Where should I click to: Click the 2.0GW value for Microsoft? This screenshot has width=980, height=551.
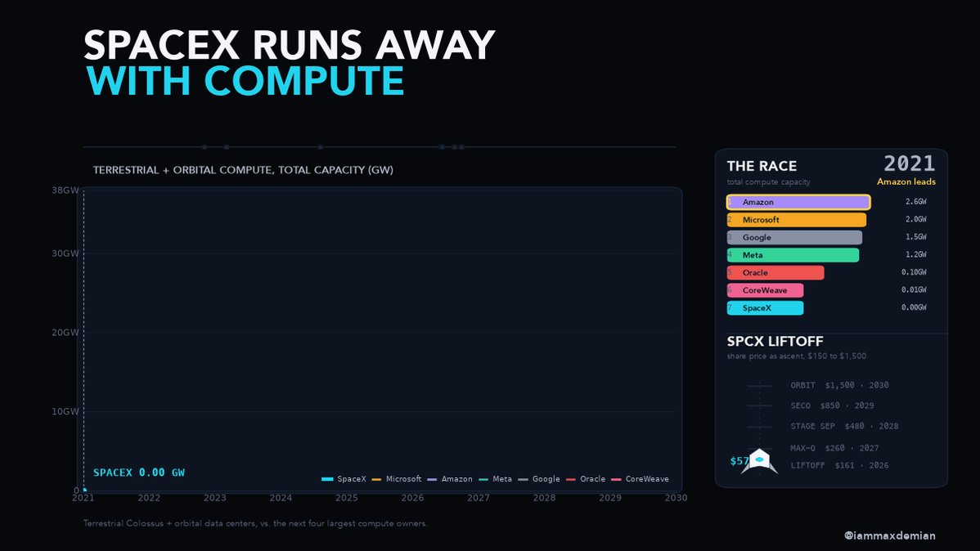click(916, 219)
